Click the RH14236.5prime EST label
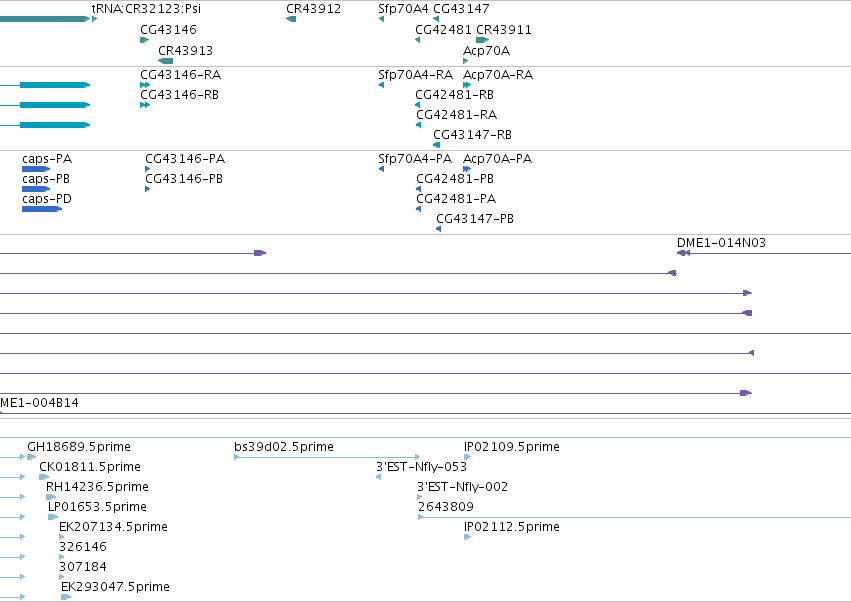 (97, 486)
